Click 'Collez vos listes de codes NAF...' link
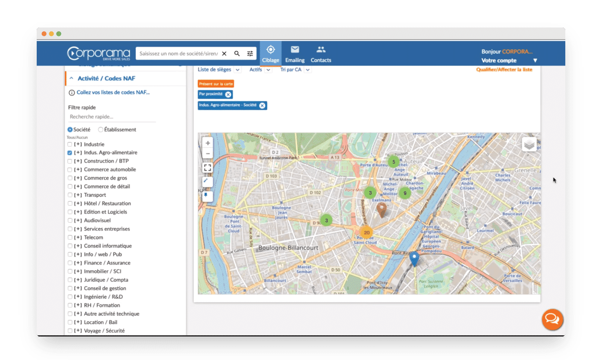 coord(113,92)
